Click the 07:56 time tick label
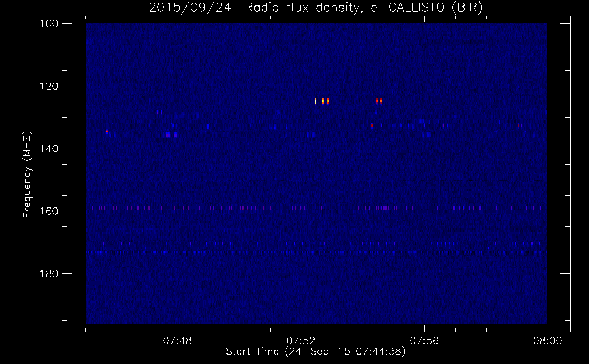The width and height of the screenshot is (589, 364). pos(424,341)
